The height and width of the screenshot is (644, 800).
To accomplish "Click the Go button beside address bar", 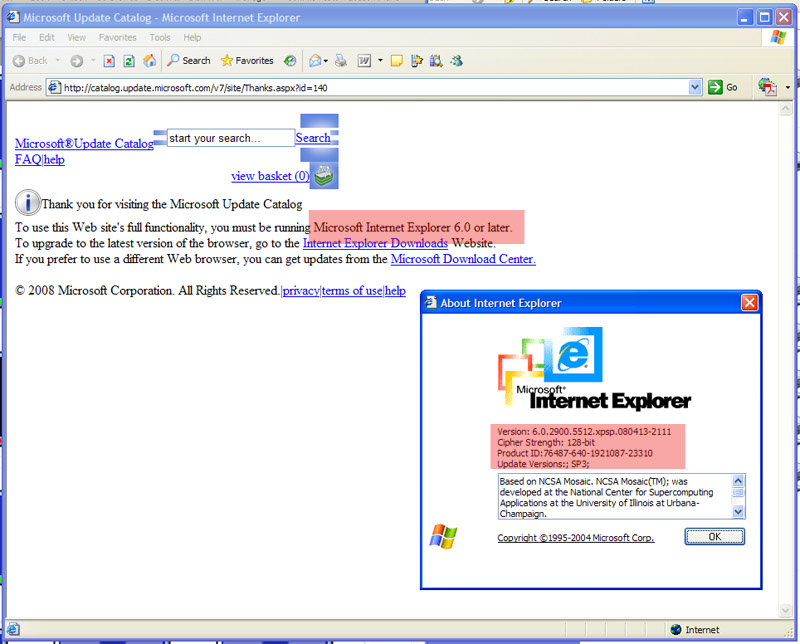I will click(724, 88).
